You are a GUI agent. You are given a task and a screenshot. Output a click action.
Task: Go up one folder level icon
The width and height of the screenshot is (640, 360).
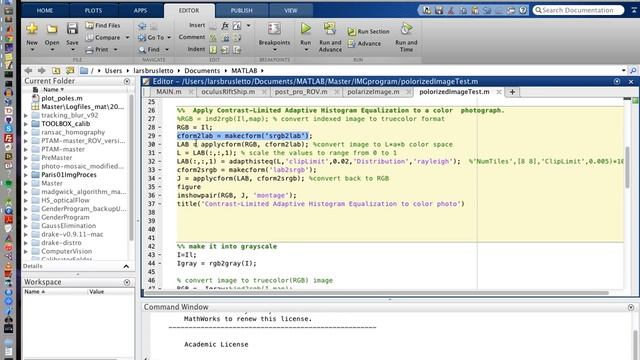pyautogui.click(x=56, y=71)
